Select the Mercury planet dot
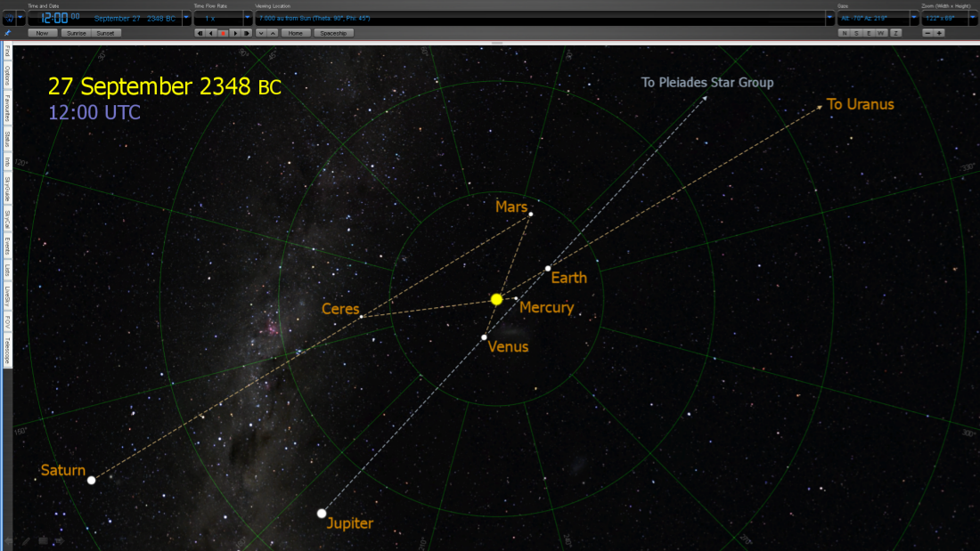The height and width of the screenshot is (551, 980). pos(516,298)
